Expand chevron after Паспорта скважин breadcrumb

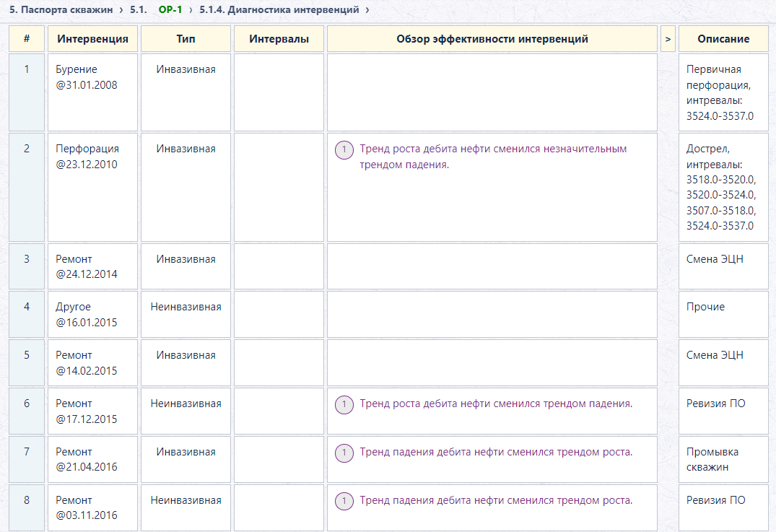point(121,9)
